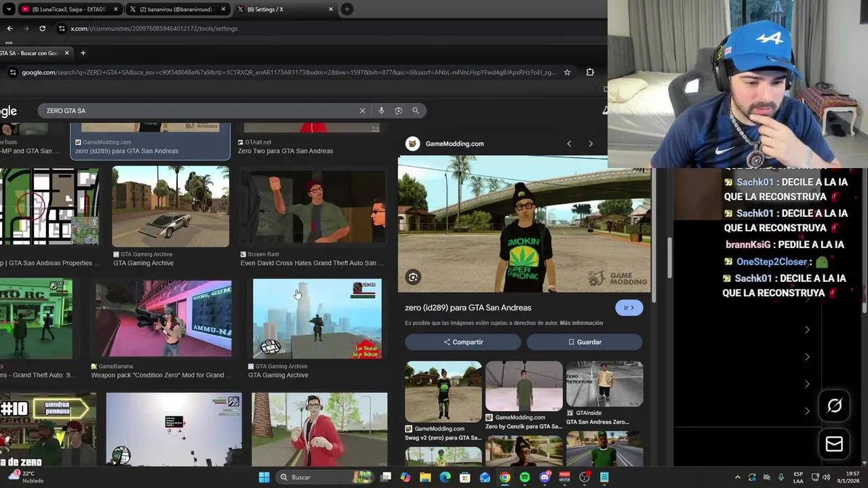Open the Zero by Cenzik related image

[x=524, y=386]
